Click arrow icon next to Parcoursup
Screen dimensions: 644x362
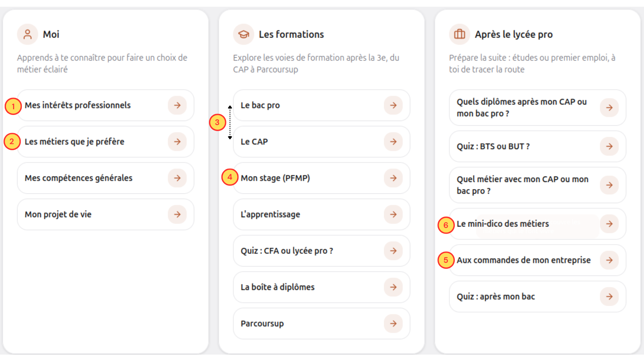coord(393,323)
